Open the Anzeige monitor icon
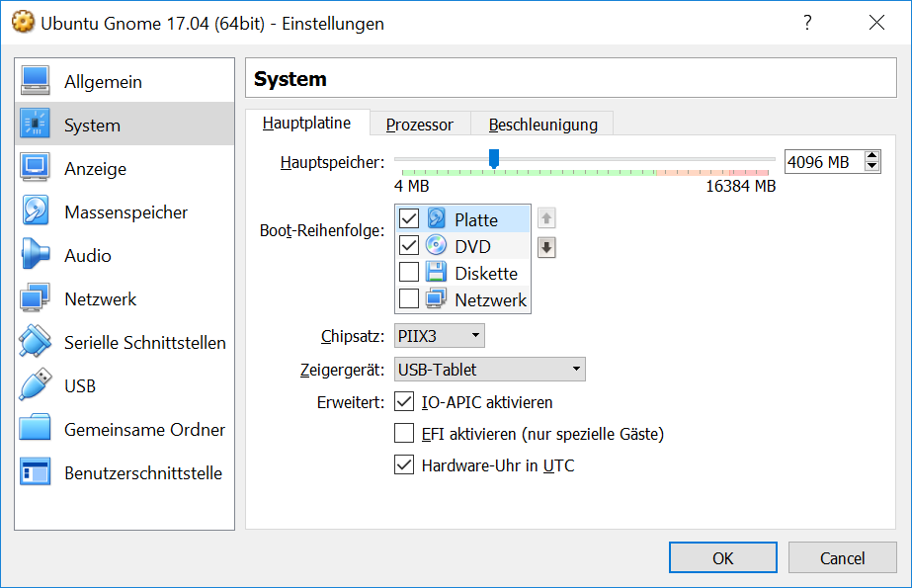 click(x=35, y=167)
